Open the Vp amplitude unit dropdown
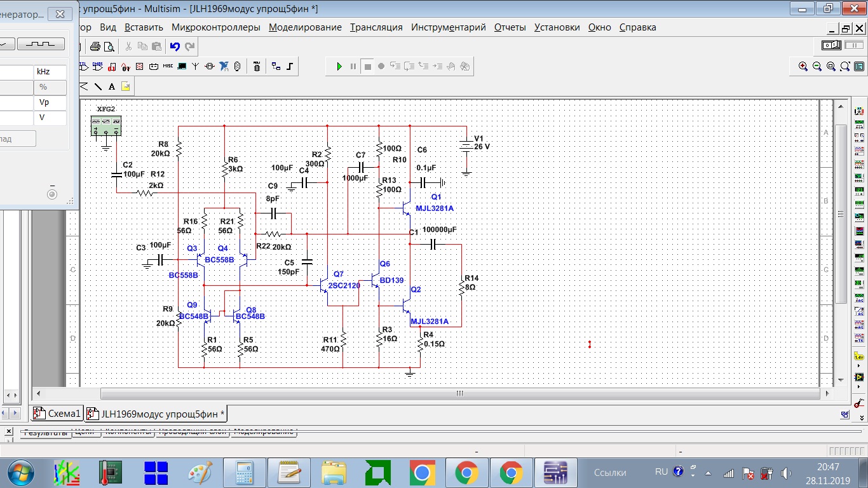The width and height of the screenshot is (868, 488). click(x=51, y=102)
